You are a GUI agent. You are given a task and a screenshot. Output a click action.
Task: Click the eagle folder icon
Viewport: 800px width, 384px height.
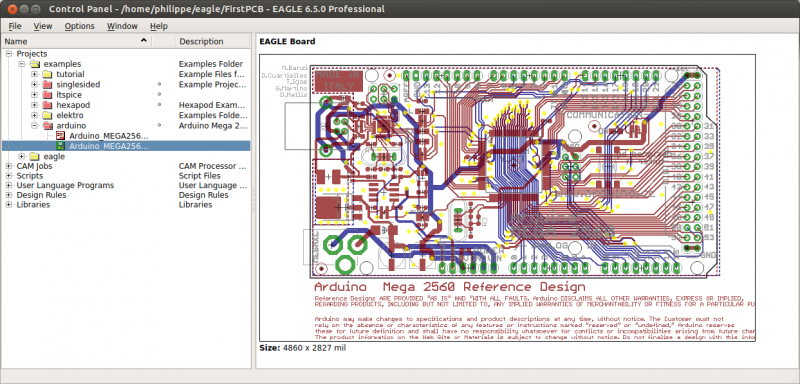(34, 157)
